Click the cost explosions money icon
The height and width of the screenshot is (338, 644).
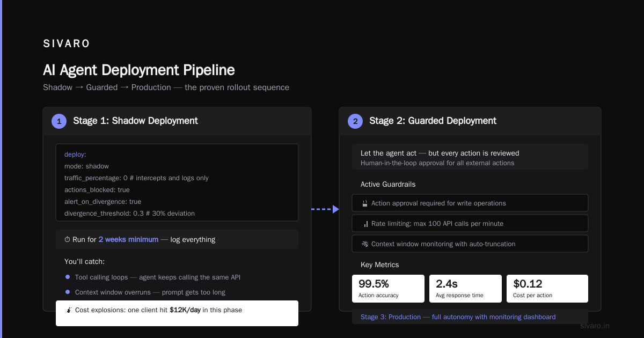[69, 310]
